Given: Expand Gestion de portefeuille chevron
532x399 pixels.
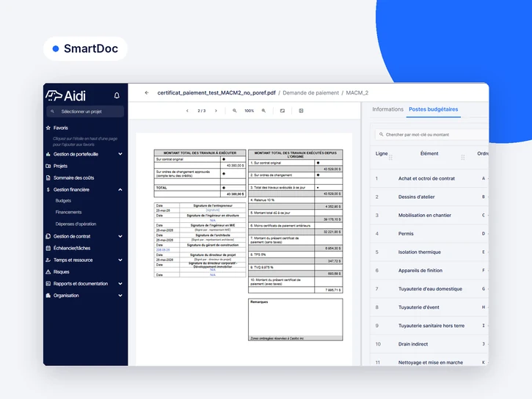Looking at the screenshot, I should (x=120, y=154).
